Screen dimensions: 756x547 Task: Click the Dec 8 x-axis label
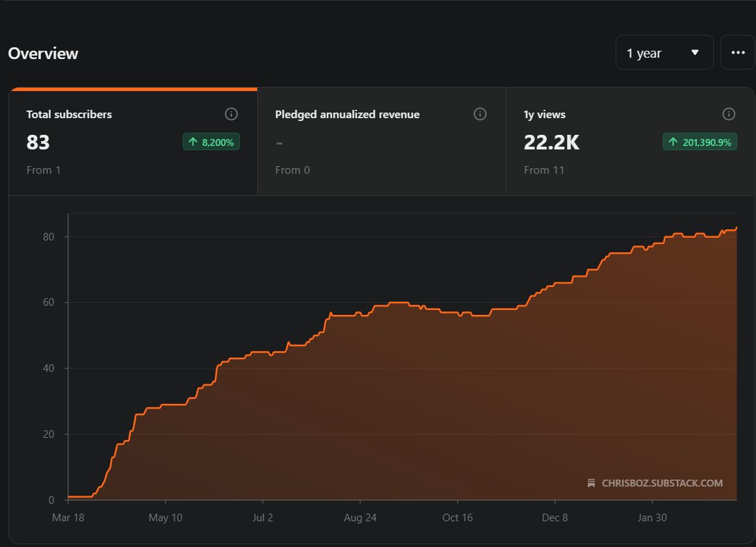click(555, 518)
